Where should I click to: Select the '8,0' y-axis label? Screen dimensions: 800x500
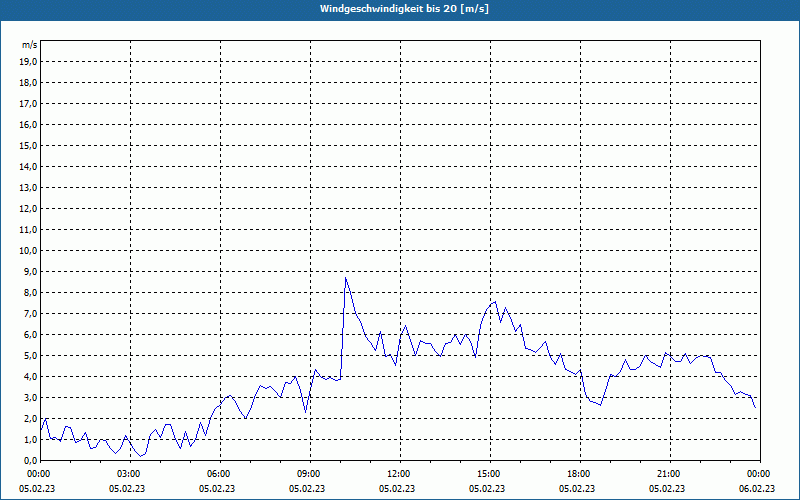[30, 292]
